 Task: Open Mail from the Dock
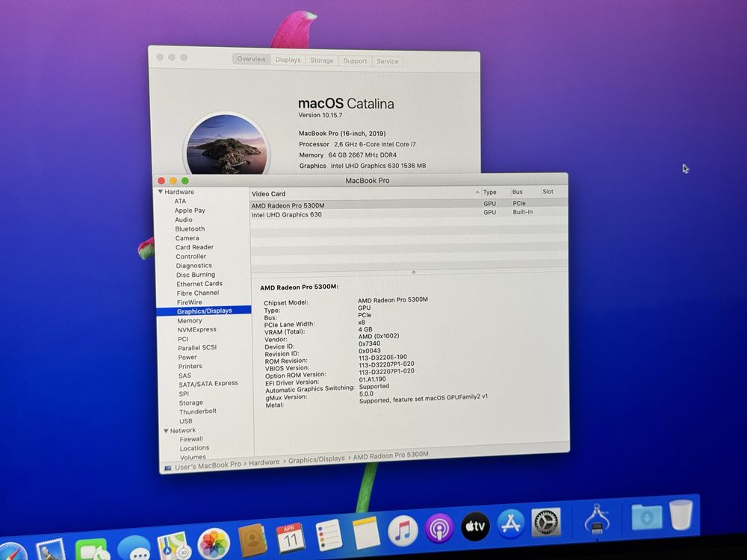point(50,550)
